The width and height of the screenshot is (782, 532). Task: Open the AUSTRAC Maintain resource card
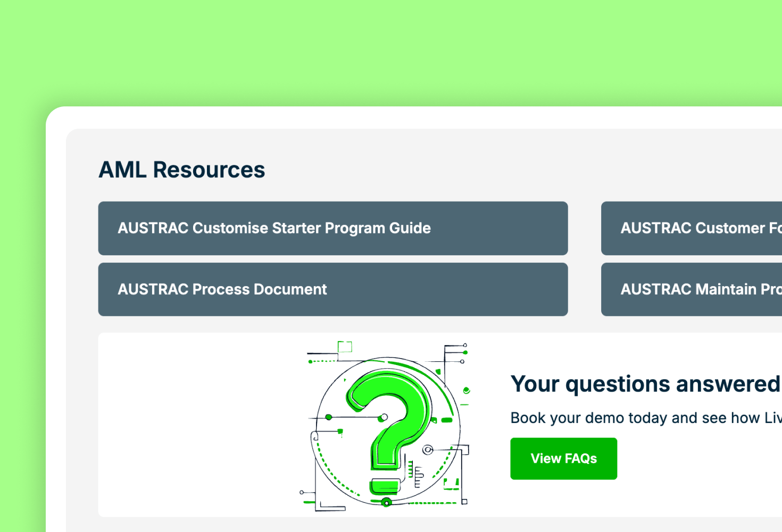(x=692, y=289)
